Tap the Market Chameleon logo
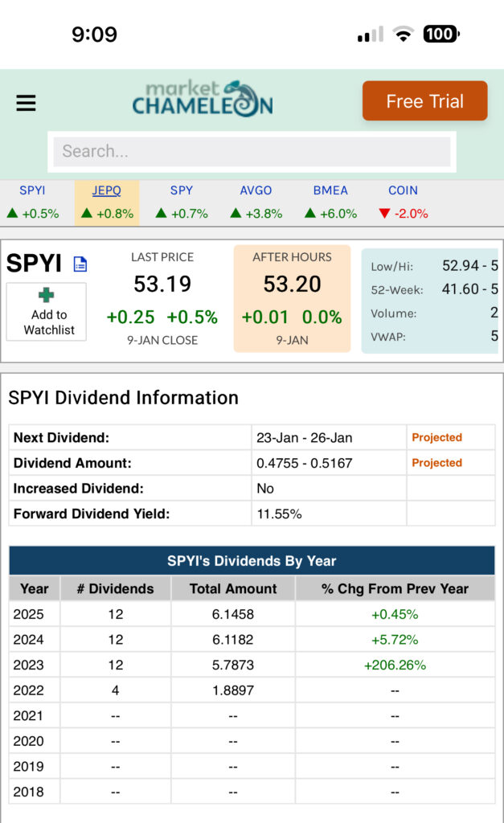Screen dimensions: 504x823 pyautogui.click(x=203, y=100)
